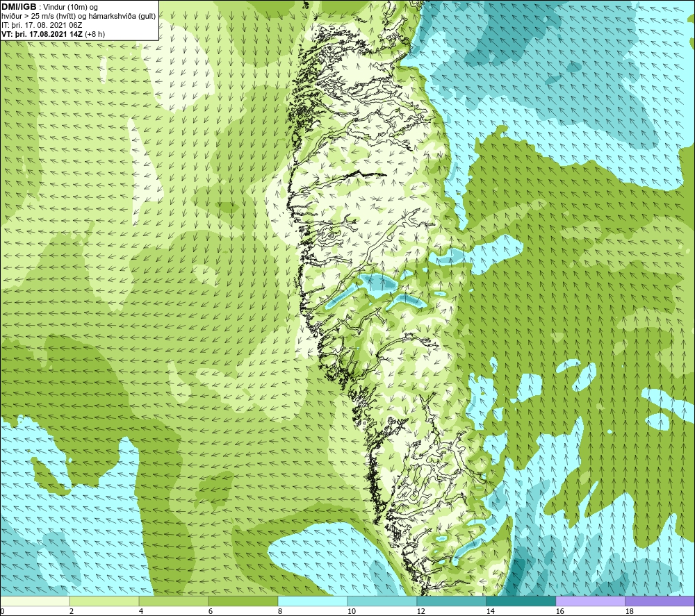Click the legend scale label '2'

[72, 611]
